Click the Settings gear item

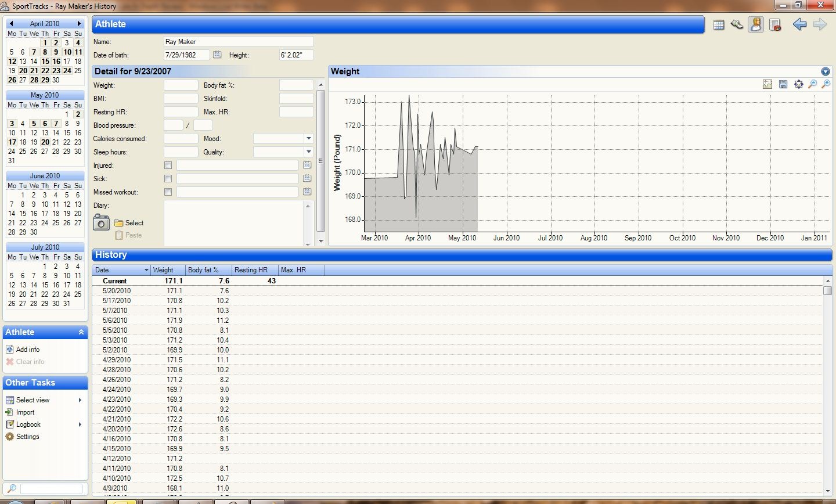point(22,437)
